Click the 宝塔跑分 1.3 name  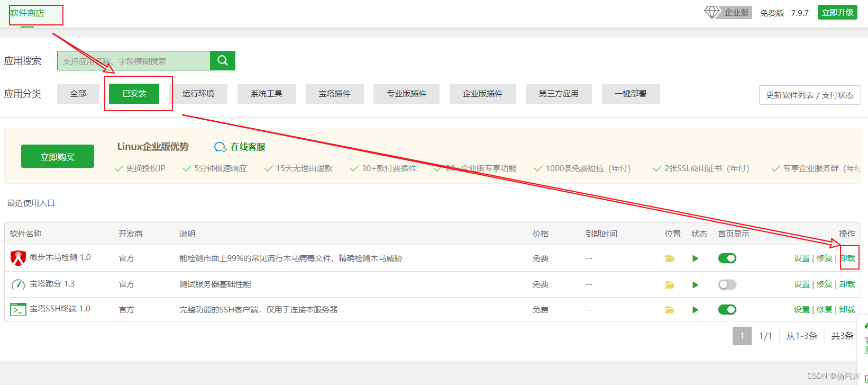(52, 284)
